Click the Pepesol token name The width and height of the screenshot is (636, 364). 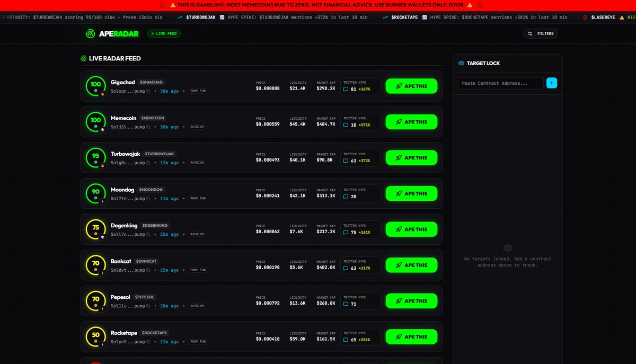click(x=120, y=297)
